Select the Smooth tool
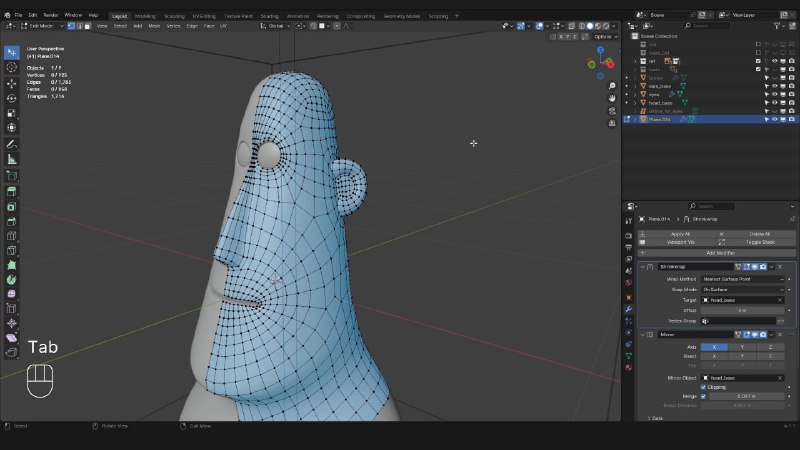 tap(12, 294)
